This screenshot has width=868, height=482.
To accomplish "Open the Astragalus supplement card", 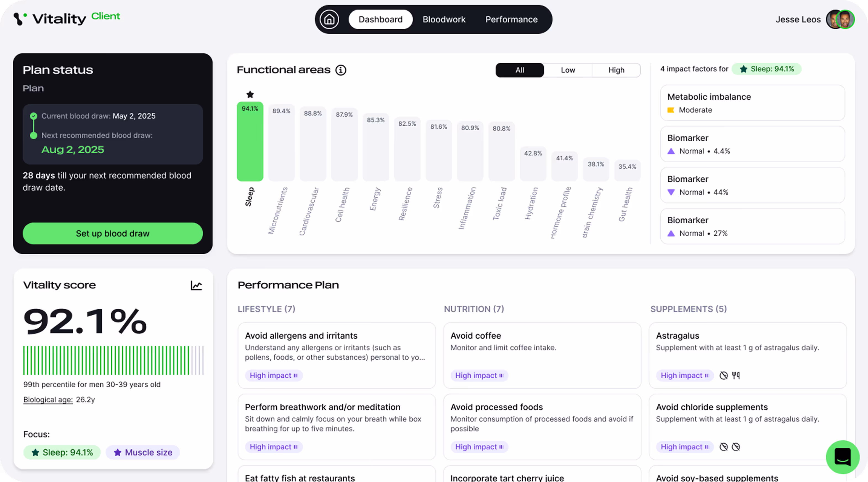I will [748, 355].
